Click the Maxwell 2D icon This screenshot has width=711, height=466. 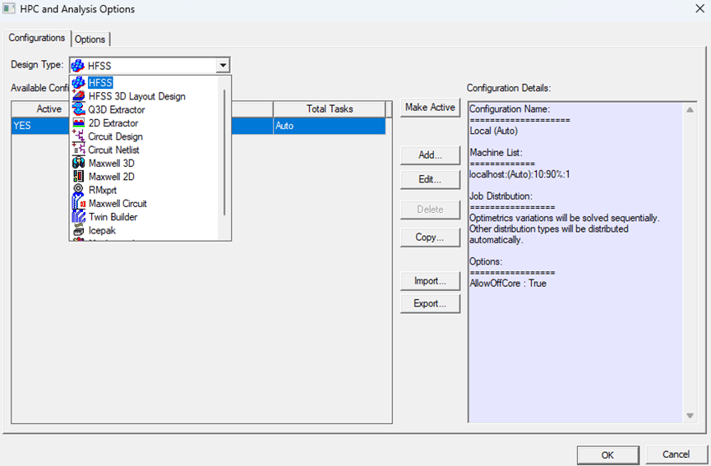pyautogui.click(x=78, y=176)
